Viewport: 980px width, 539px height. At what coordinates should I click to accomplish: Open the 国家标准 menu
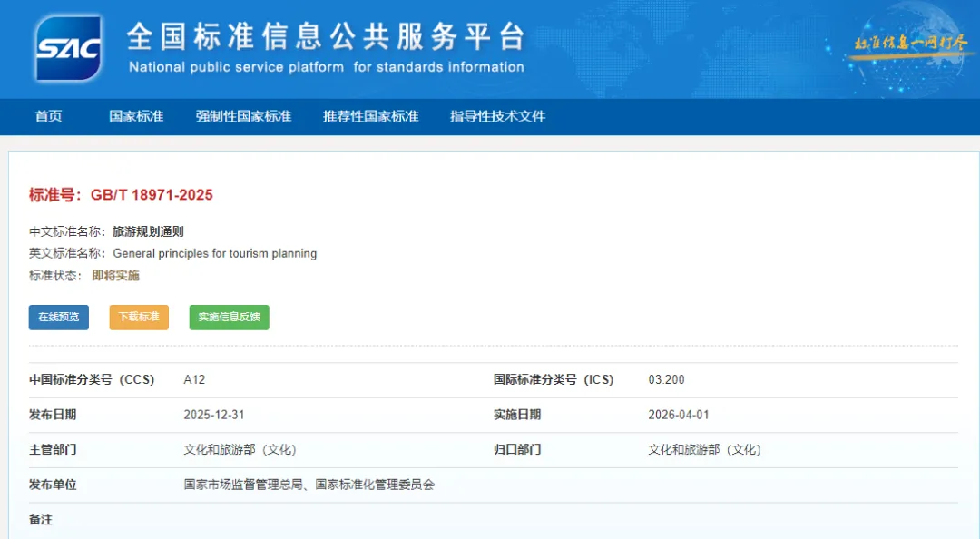[134, 116]
